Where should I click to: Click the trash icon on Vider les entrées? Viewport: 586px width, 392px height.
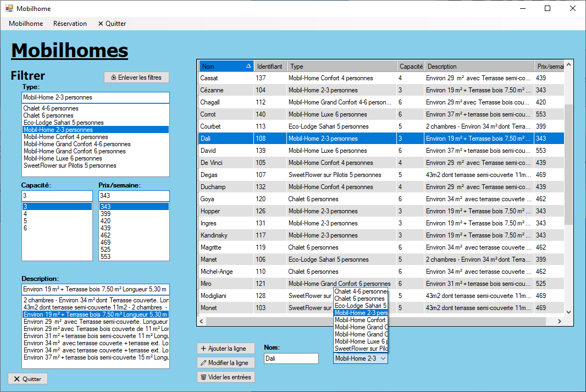pyautogui.click(x=203, y=377)
